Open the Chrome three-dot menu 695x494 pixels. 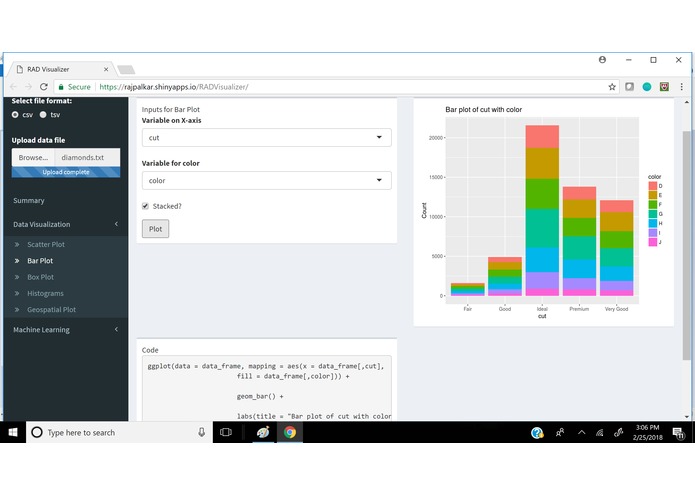681,87
